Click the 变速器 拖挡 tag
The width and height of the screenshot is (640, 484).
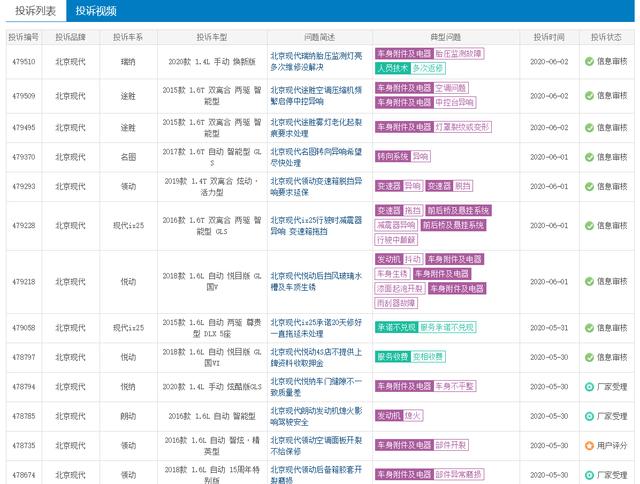(399, 211)
